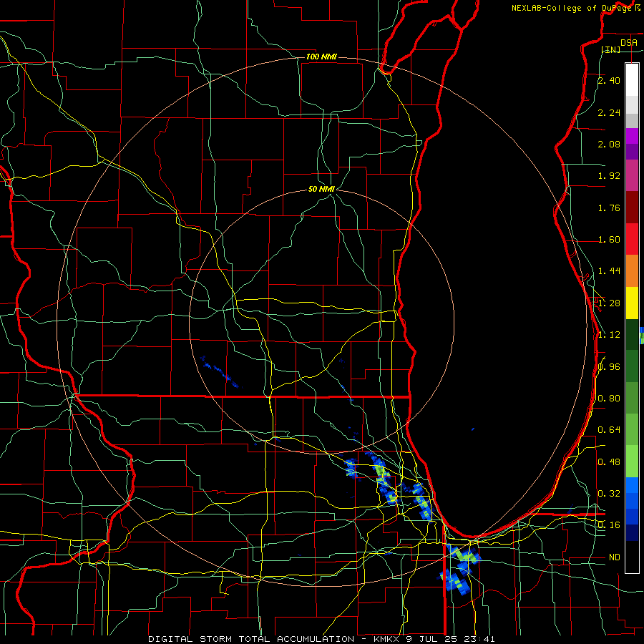
Task: Pick the dark red legend swatch
Action: [x=632, y=208]
